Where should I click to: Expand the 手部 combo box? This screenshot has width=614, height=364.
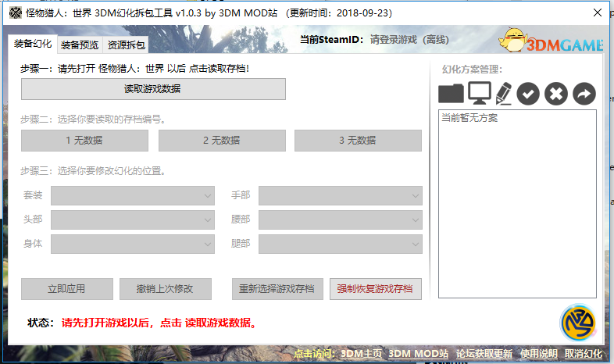click(x=341, y=195)
